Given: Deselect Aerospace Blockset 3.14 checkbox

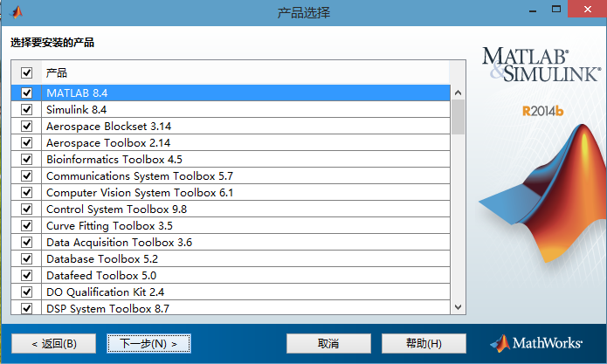Looking at the screenshot, I should pos(26,126).
